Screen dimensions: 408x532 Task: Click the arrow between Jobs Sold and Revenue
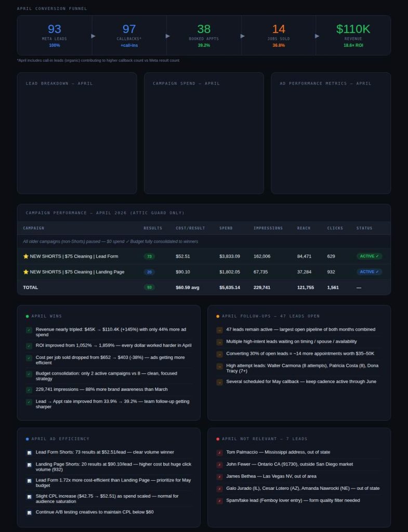pyautogui.click(x=317, y=36)
